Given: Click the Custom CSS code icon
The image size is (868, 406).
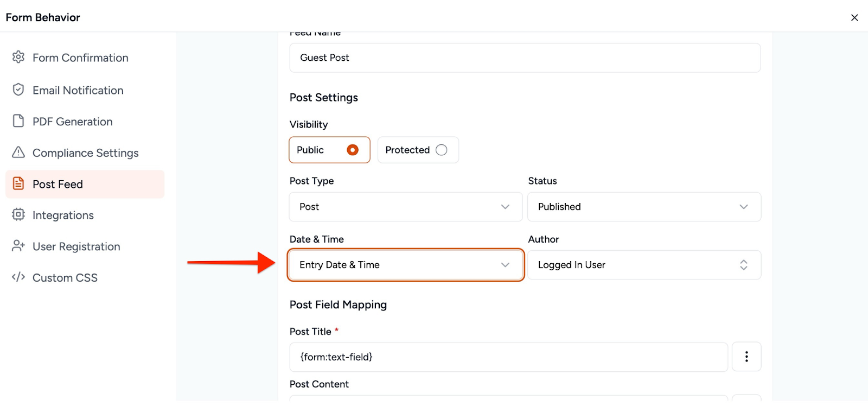Looking at the screenshot, I should point(18,277).
